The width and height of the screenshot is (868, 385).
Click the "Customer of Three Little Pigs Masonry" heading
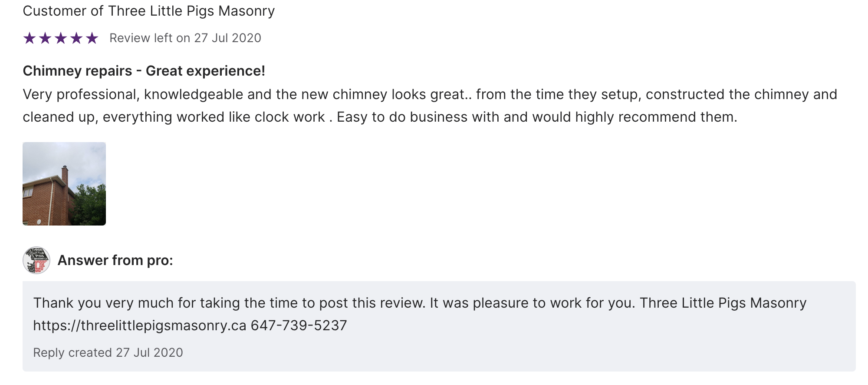[x=148, y=11]
